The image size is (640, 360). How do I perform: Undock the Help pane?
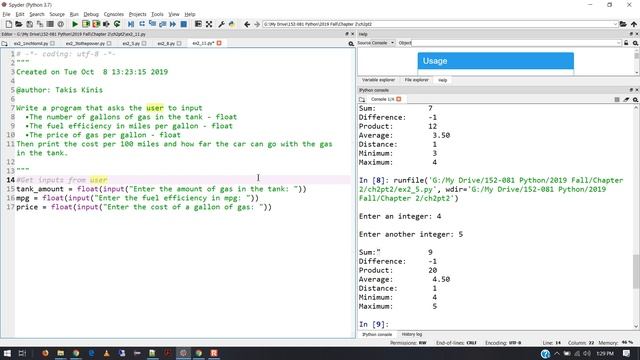pos(631,34)
